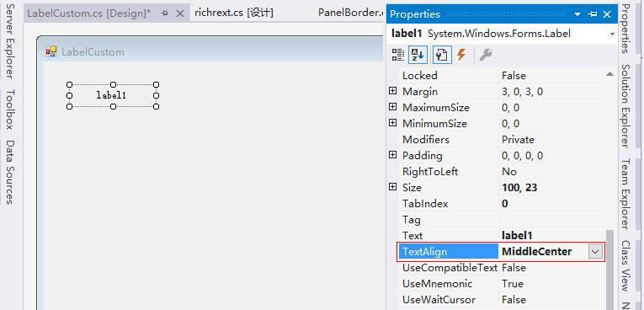Select the TabIndex property name
This screenshot has height=310, width=644.
[x=425, y=204]
